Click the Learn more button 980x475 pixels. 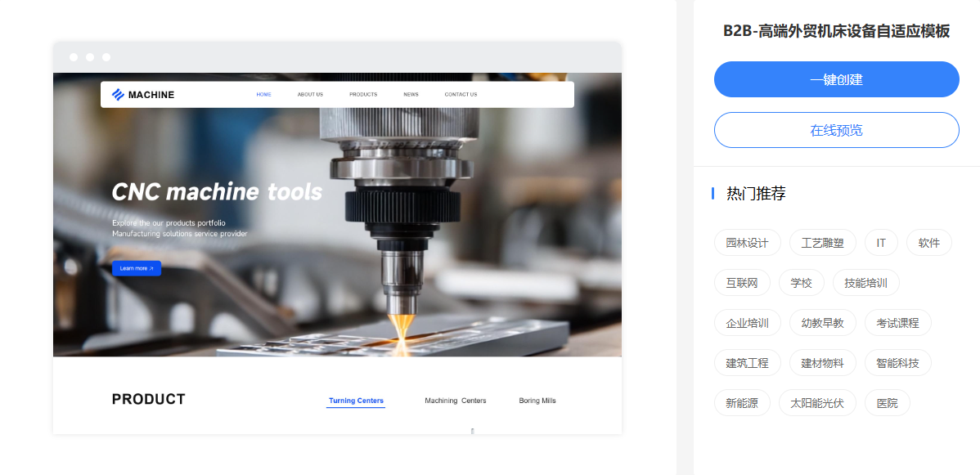tap(137, 268)
